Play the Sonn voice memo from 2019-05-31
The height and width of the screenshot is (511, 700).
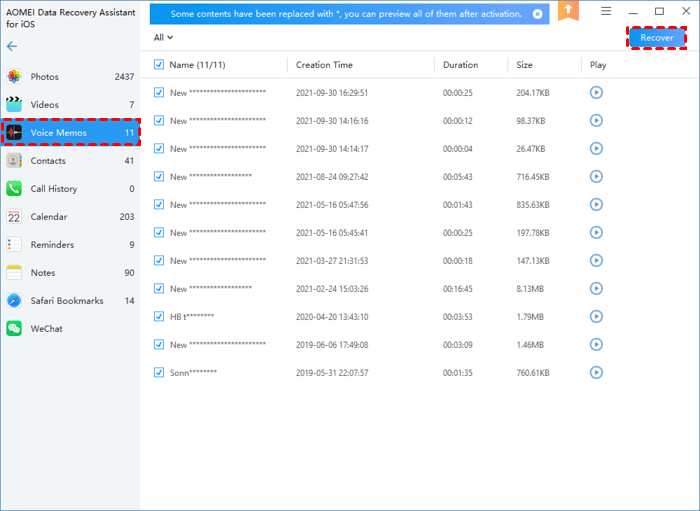click(596, 373)
